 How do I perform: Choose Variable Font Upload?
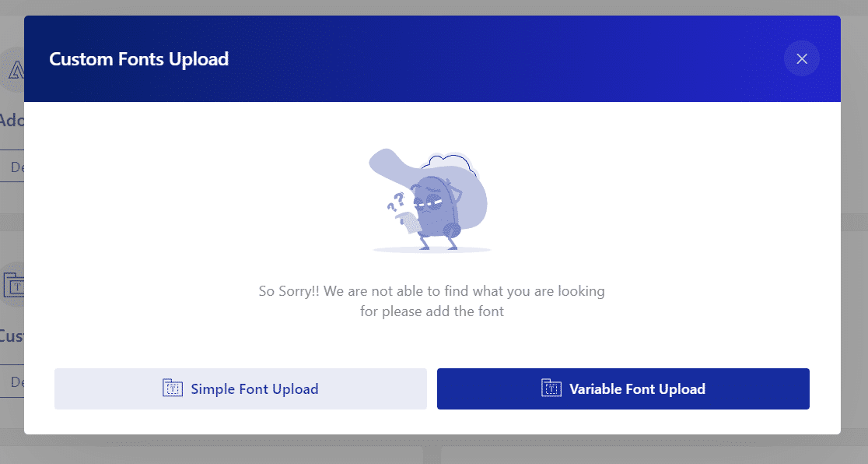click(623, 388)
